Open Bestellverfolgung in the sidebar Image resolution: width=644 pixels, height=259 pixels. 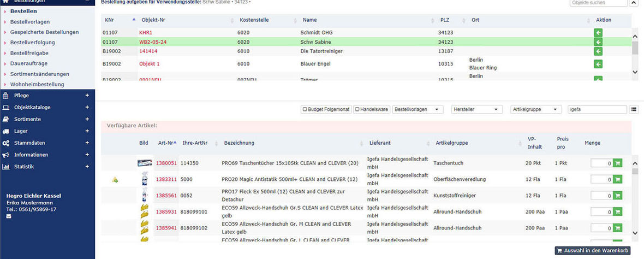32,42
